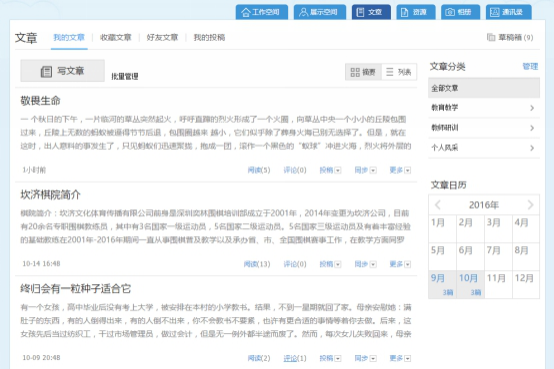
Task: Open the 工作空间 top navigation button
Action: 262,12
